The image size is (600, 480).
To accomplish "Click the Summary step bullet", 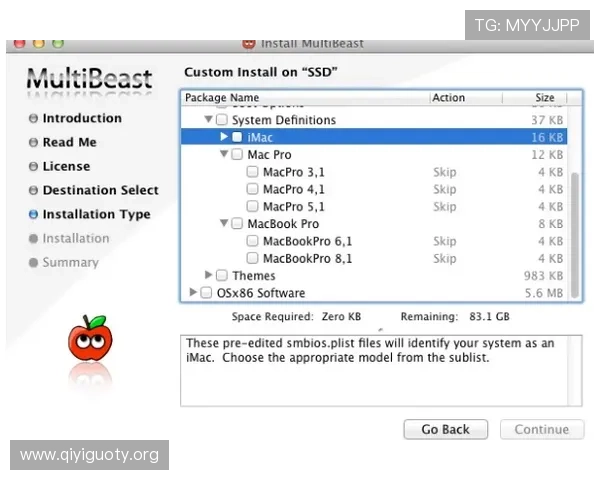I will click(x=33, y=263).
